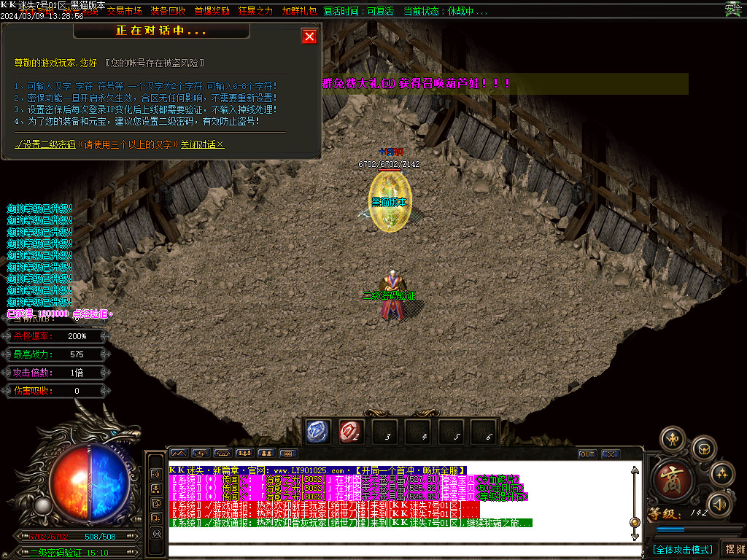Use the red rune in quick slot 2
The image size is (747, 560).
[351, 432]
